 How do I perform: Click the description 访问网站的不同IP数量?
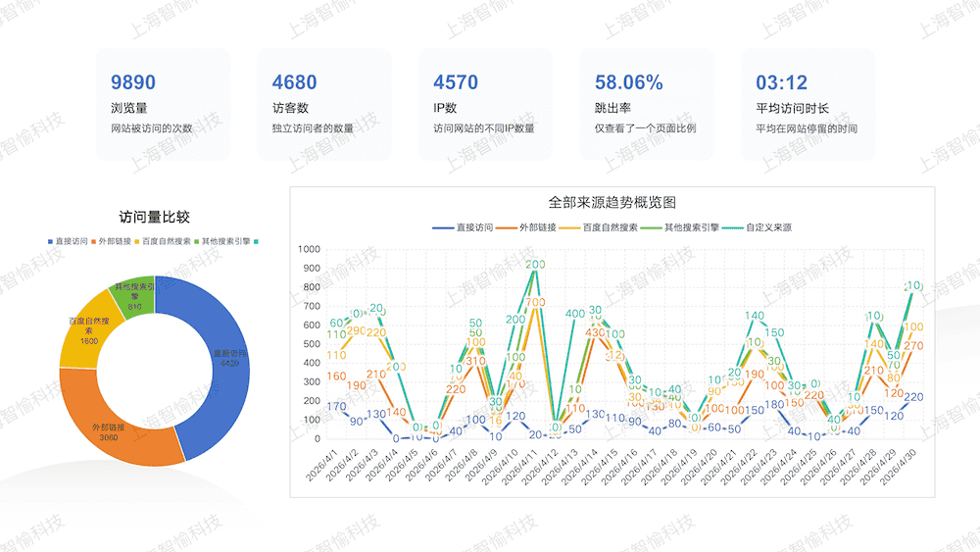pyautogui.click(x=484, y=128)
